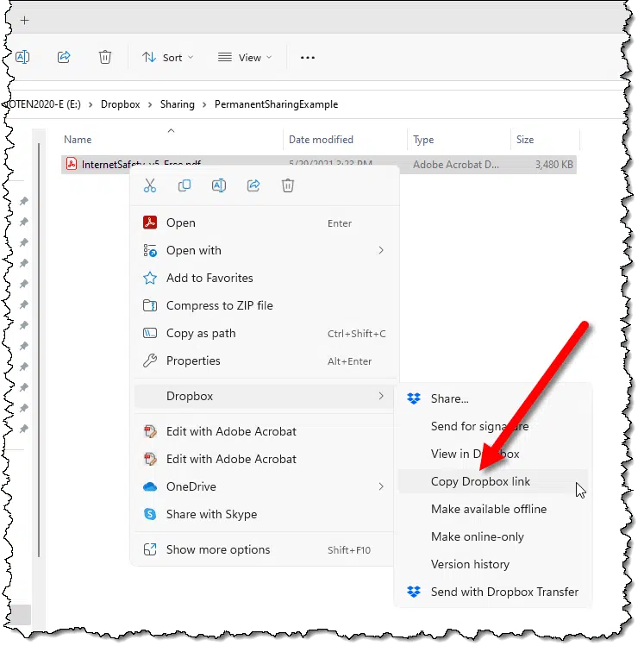The width and height of the screenshot is (644, 652).
Task: Click the new tab plus button
Action: point(24,20)
